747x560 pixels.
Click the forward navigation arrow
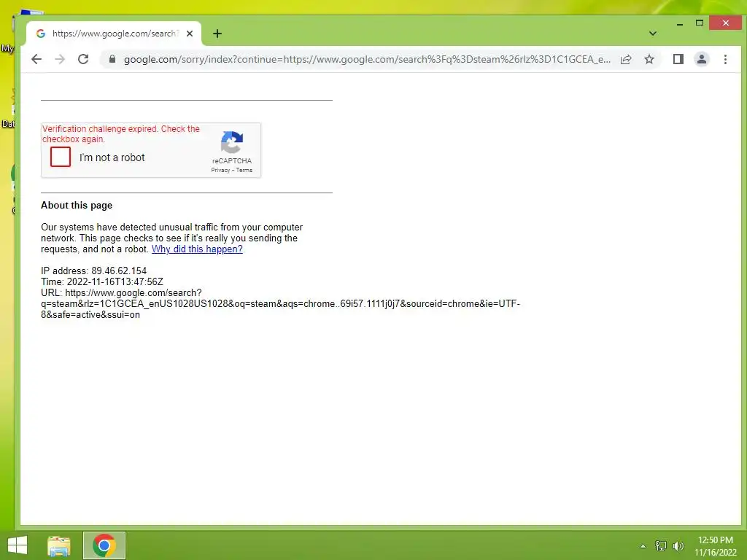[60, 59]
